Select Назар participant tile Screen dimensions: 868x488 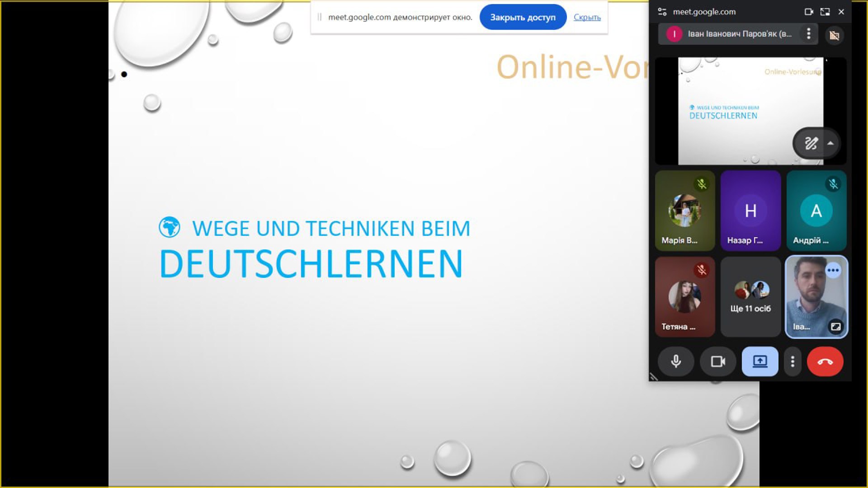750,211
